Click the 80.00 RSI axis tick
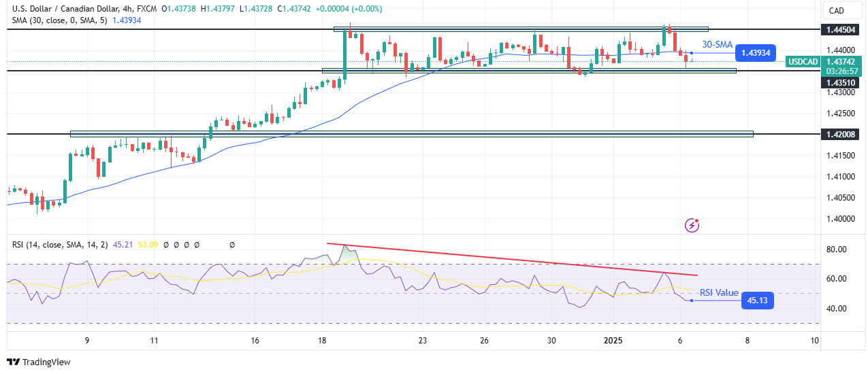This screenshot has height=374, width=868. click(837, 249)
